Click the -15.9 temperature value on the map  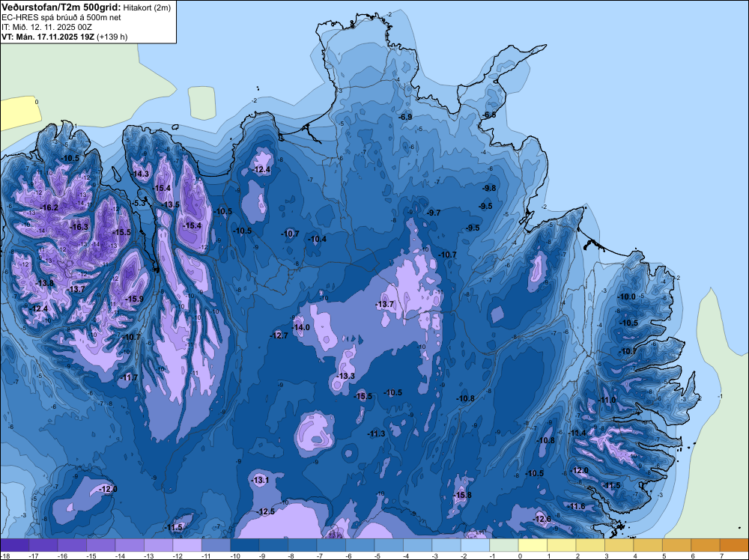point(134,299)
